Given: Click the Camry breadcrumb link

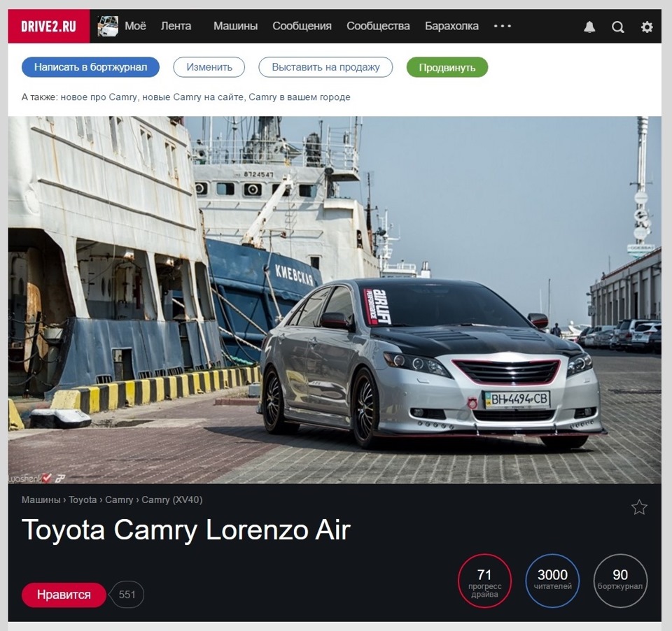Looking at the screenshot, I should click(x=119, y=499).
